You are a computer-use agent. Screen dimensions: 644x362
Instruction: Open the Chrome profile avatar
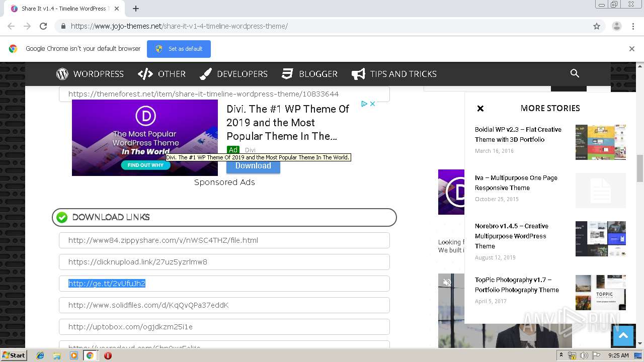coord(616,26)
